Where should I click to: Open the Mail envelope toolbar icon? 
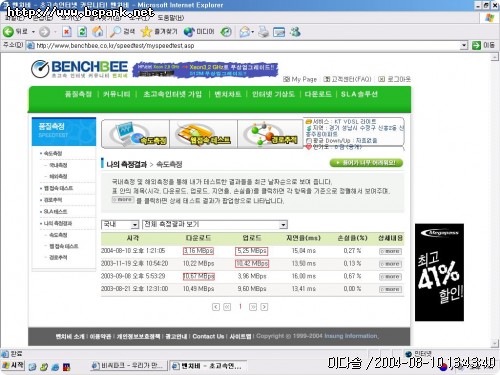pyautogui.click(x=245, y=32)
